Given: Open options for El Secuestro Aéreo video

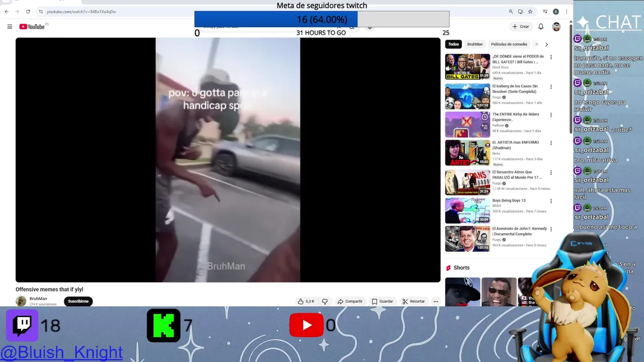Looking at the screenshot, I should [x=551, y=172].
